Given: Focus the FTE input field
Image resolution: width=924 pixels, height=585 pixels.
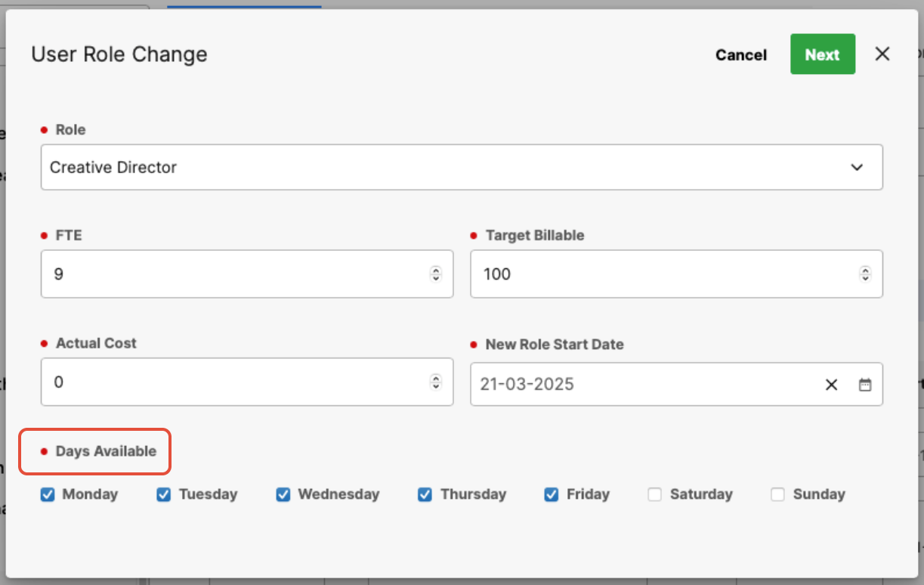Looking at the screenshot, I should tap(247, 274).
